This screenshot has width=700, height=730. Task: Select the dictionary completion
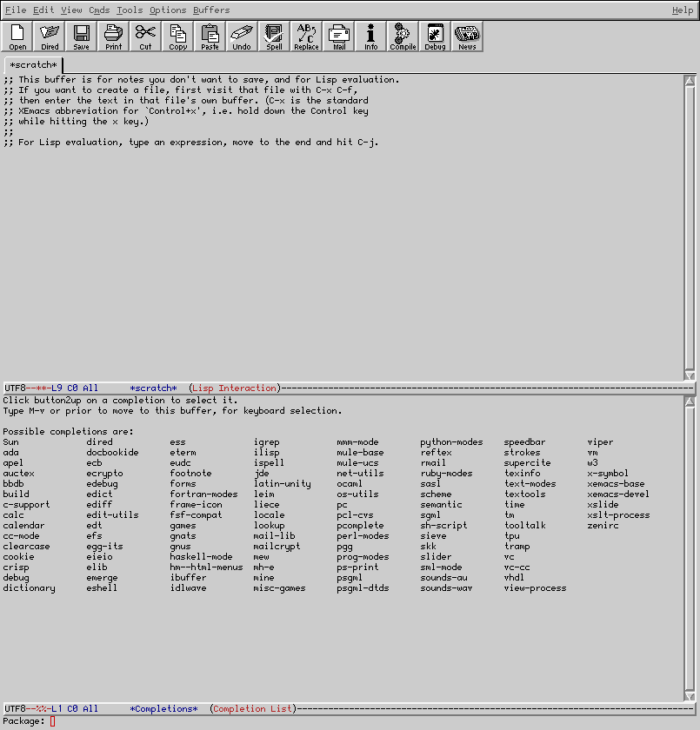(29, 587)
